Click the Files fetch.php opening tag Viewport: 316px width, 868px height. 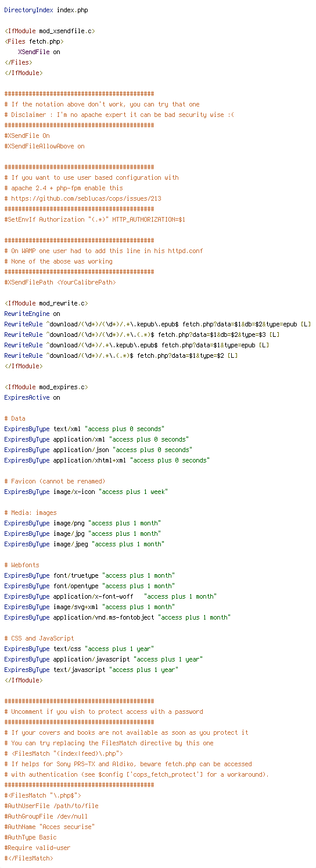34,41
